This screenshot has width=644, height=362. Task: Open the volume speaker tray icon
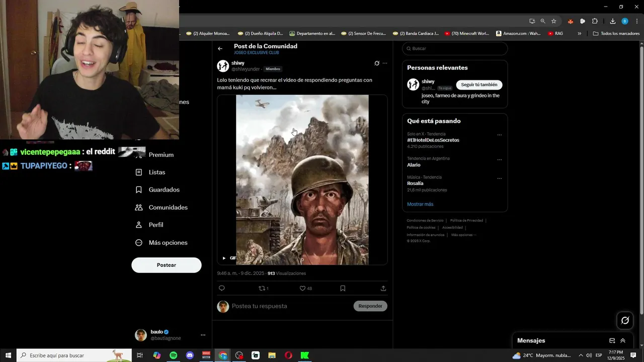(x=589, y=355)
